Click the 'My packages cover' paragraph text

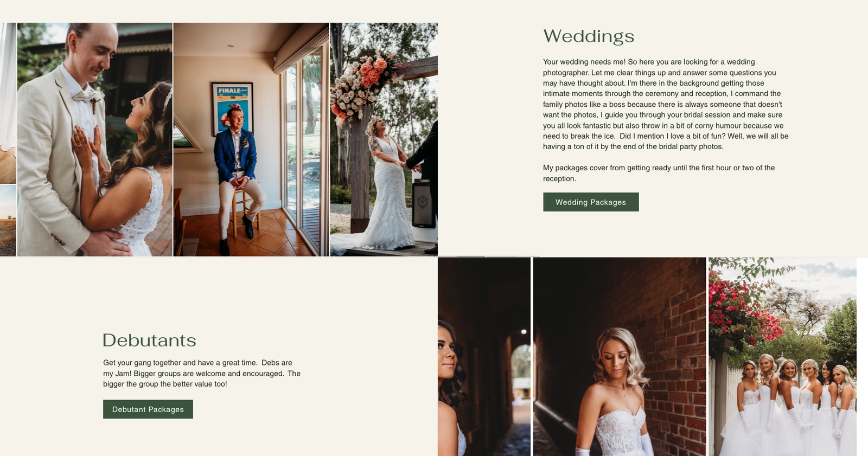[659, 173]
